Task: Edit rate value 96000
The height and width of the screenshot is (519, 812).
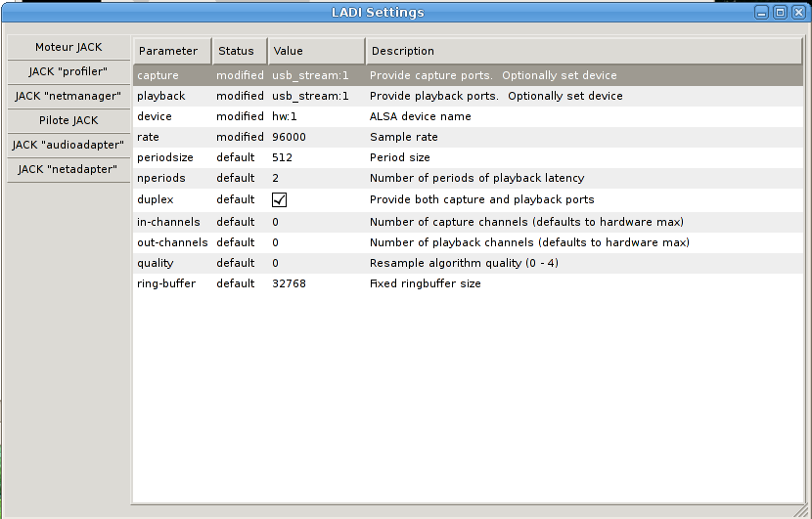Action: tap(289, 137)
